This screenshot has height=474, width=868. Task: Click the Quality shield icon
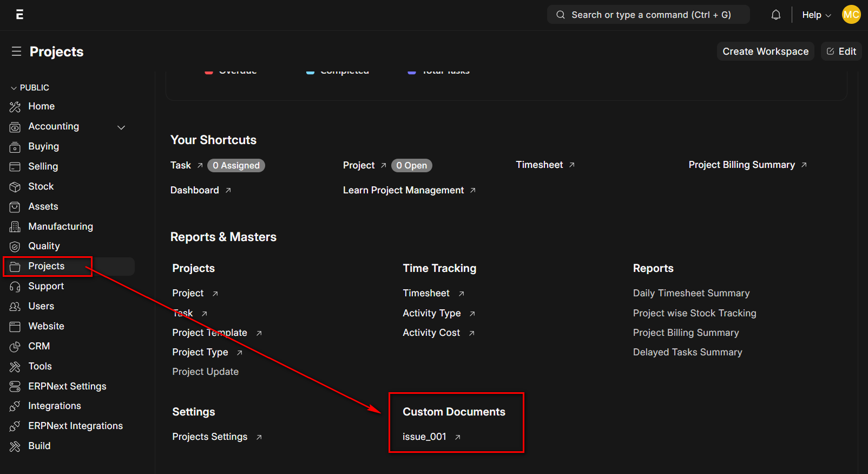click(15, 246)
